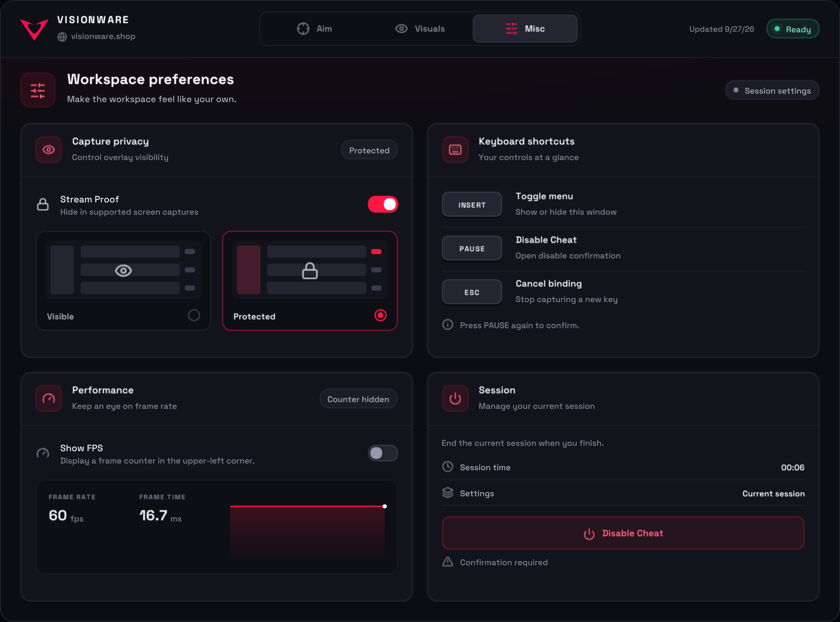Screen dimensions: 840x622
Task: Toggle the Show FPS switch
Action: point(383,453)
